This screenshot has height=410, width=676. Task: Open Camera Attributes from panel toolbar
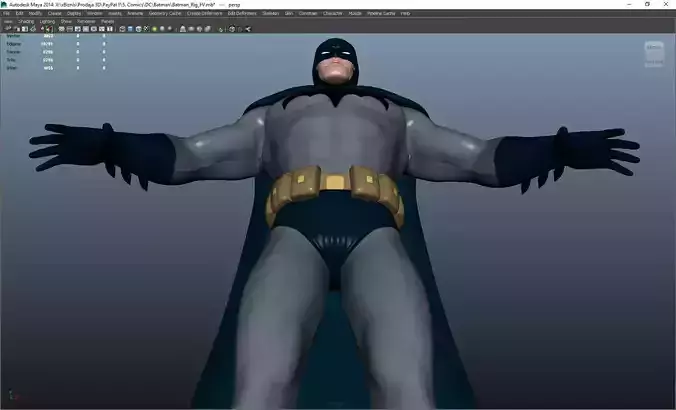[x=16, y=29]
